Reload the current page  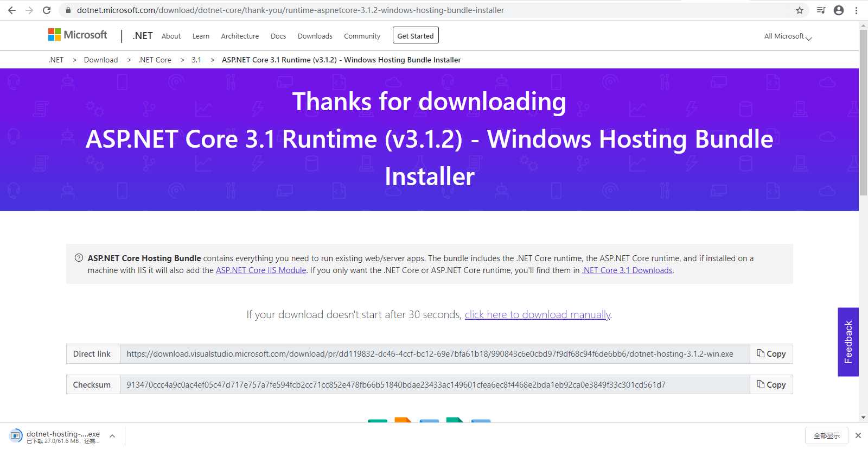coord(47,10)
